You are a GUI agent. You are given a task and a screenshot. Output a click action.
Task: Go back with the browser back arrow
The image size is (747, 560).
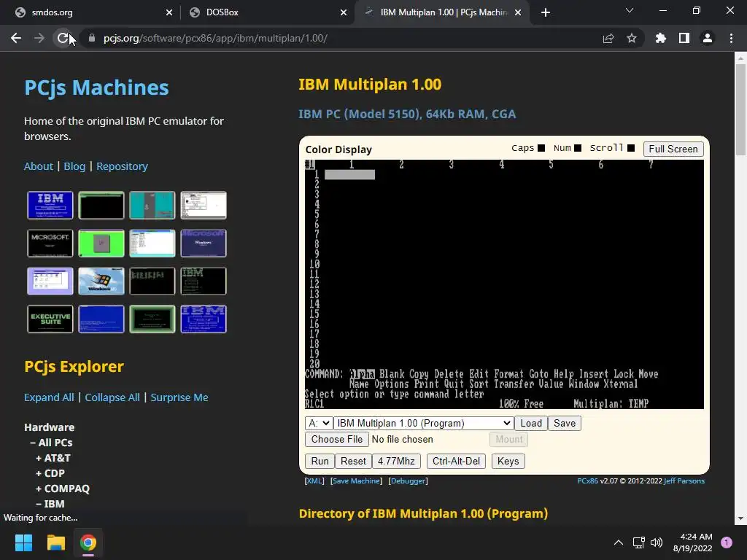[16, 38]
